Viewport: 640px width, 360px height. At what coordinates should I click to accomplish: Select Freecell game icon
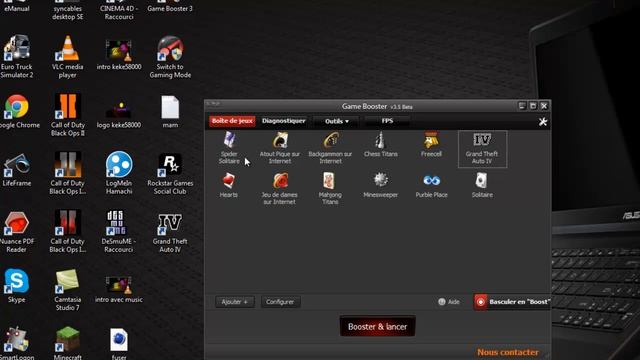(x=431, y=145)
